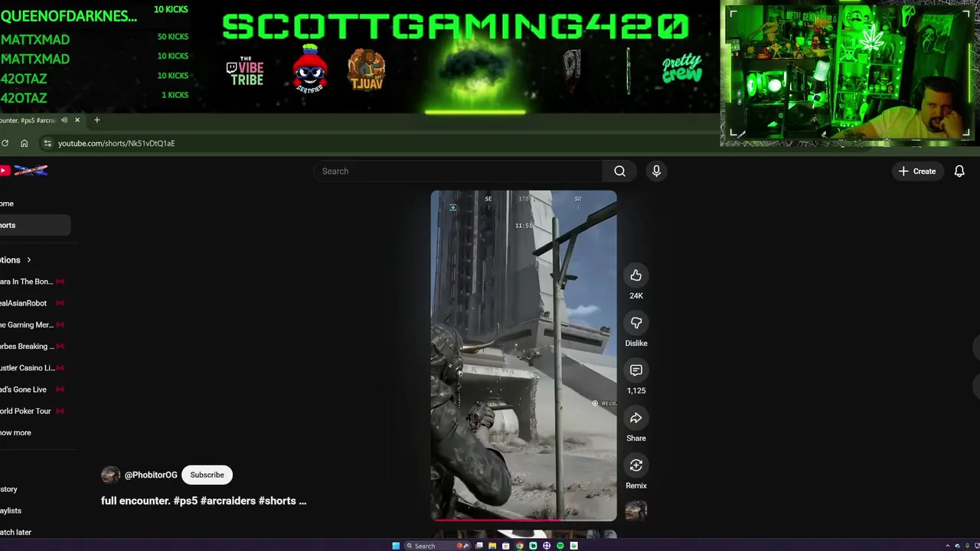Click the #shorts hashtag

tap(277, 500)
